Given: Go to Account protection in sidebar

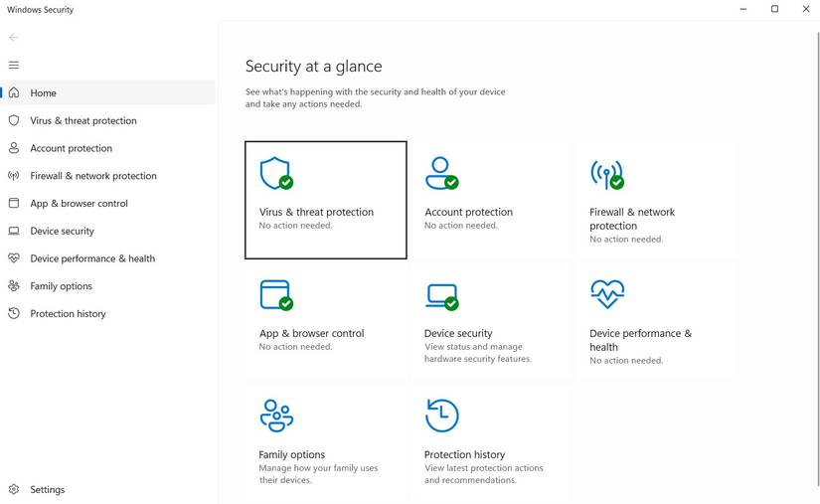Looking at the screenshot, I should pos(107,148).
